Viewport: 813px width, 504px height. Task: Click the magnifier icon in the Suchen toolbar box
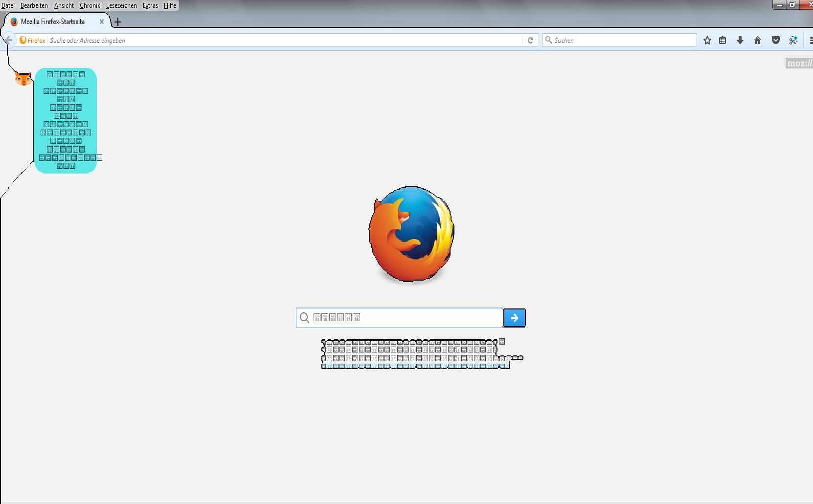pyautogui.click(x=548, y=40)
